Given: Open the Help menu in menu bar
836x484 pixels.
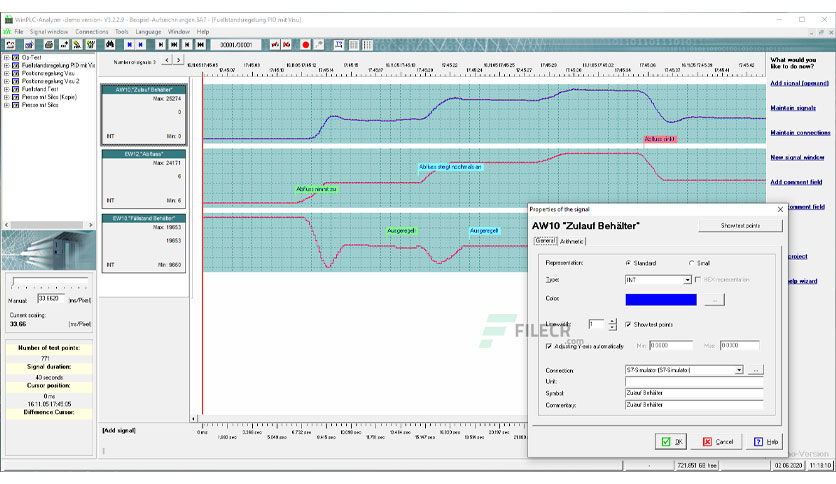Looking at the screenshot, I should coord(203,32).
